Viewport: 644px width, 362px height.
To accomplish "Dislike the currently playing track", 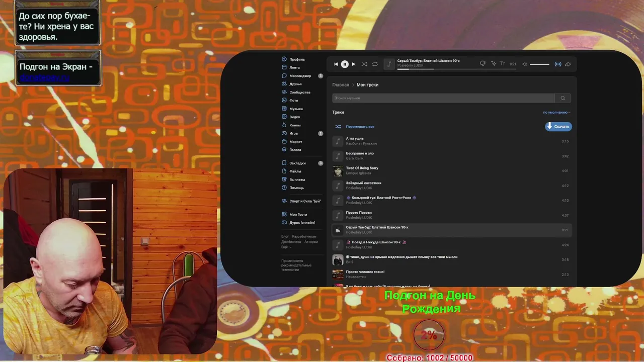I will [x=482, y=64].
